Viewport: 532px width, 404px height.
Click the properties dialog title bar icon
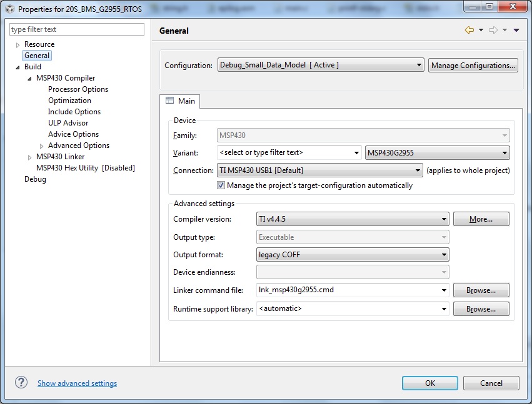pos(10,9)
